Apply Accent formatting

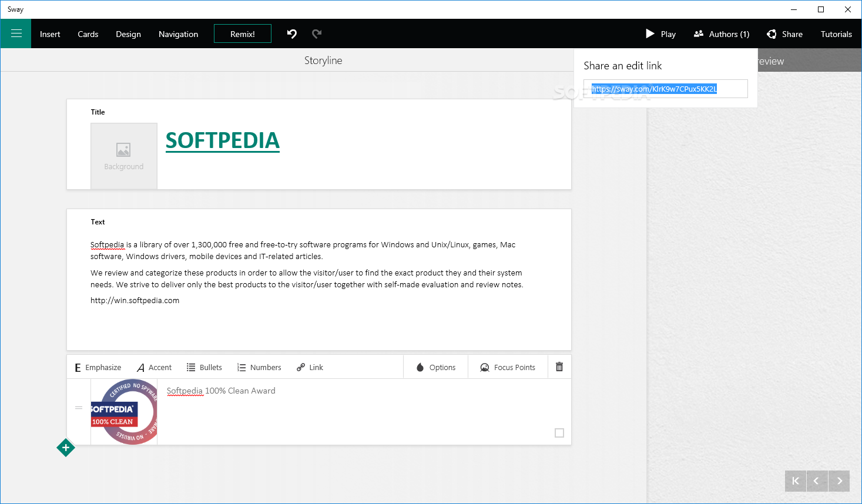pyautogui.click(x=155, y=367)
